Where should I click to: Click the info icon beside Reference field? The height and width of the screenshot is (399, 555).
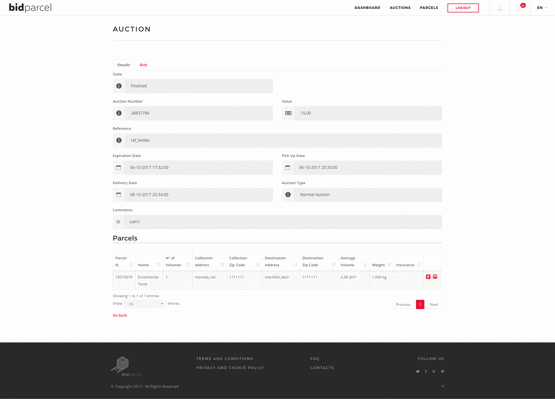119,141
